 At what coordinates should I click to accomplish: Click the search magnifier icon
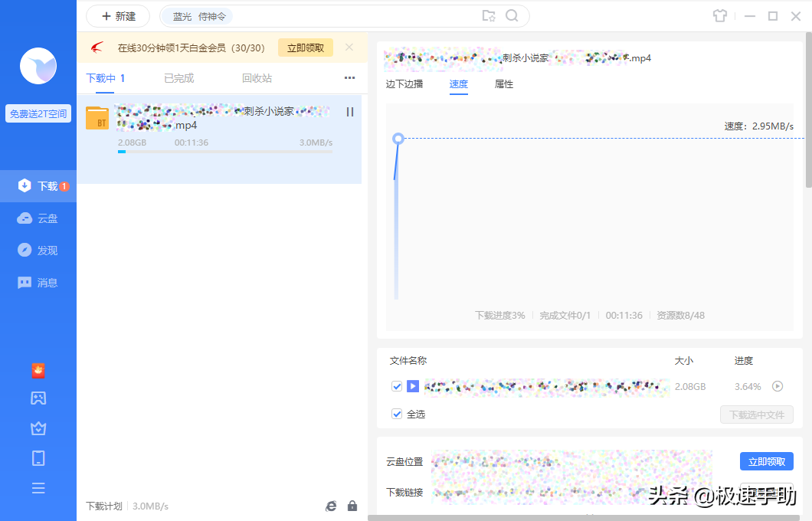[x=512, y=15]
